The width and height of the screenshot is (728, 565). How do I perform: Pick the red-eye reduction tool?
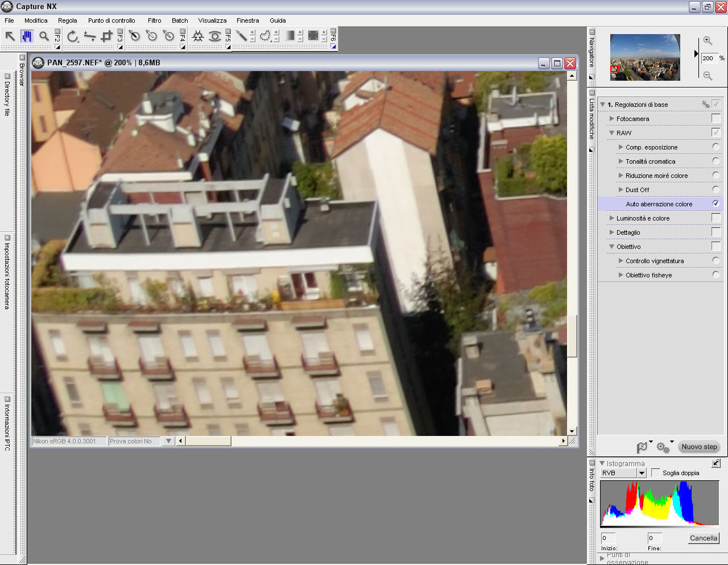pos(215,36)
